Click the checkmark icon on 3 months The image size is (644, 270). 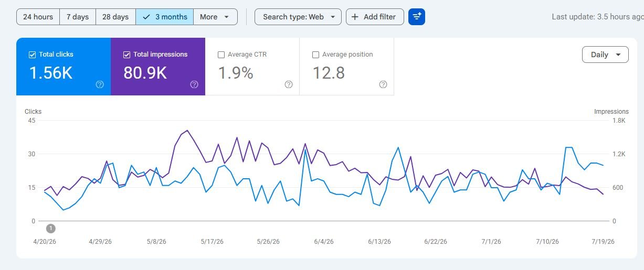point(146,17)
